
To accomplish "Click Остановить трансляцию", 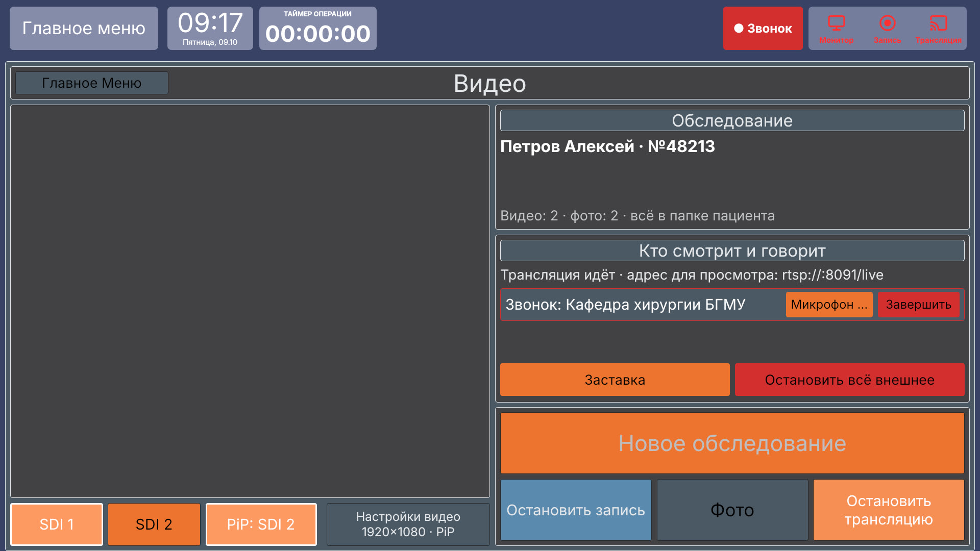I will 889,510.
